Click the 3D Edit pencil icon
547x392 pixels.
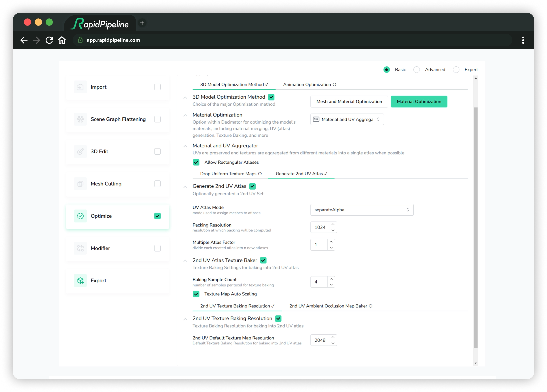(80, 152)
